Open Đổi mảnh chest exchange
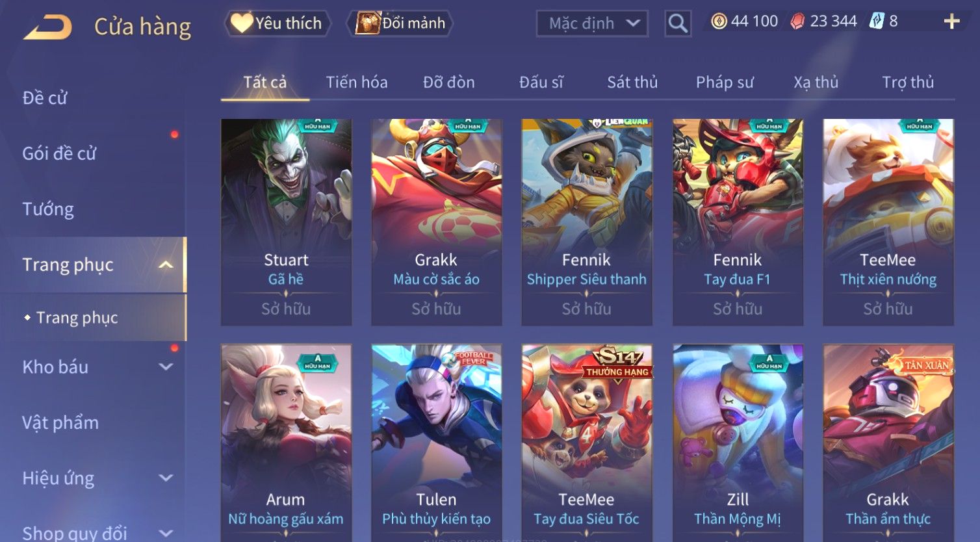This screenshot has height=542, width=980. point(401,23)
